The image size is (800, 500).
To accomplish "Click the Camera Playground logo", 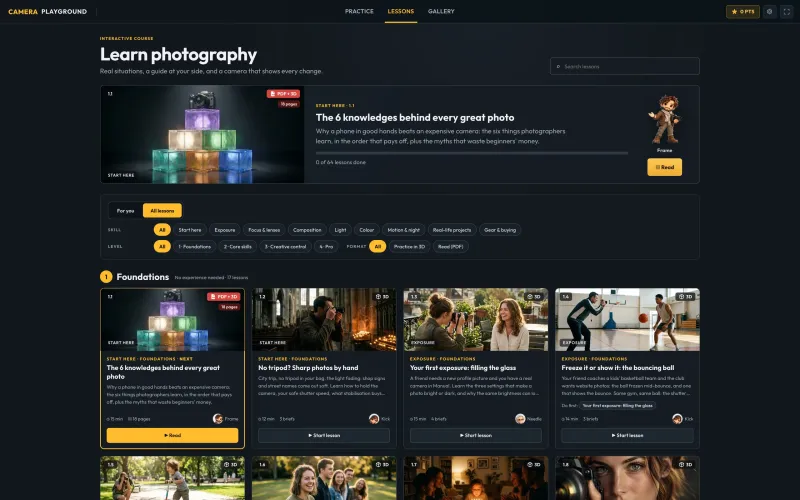I will (x=47, y=11).
